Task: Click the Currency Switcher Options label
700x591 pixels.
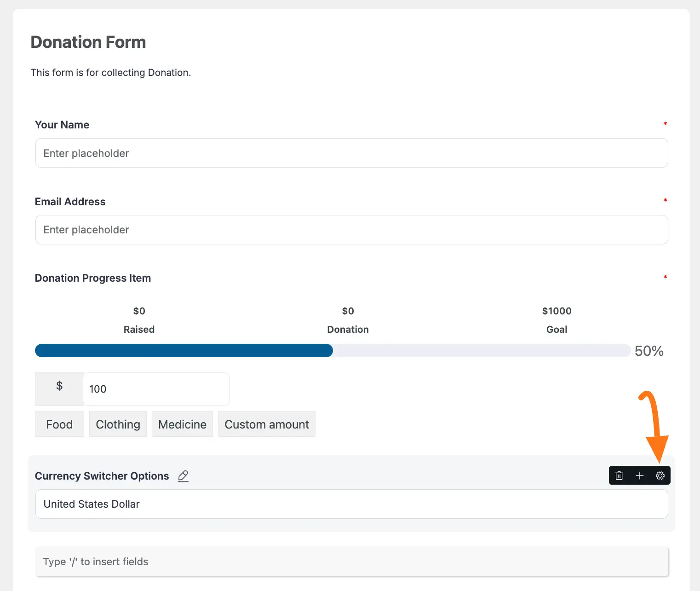Action: [102, 476]
